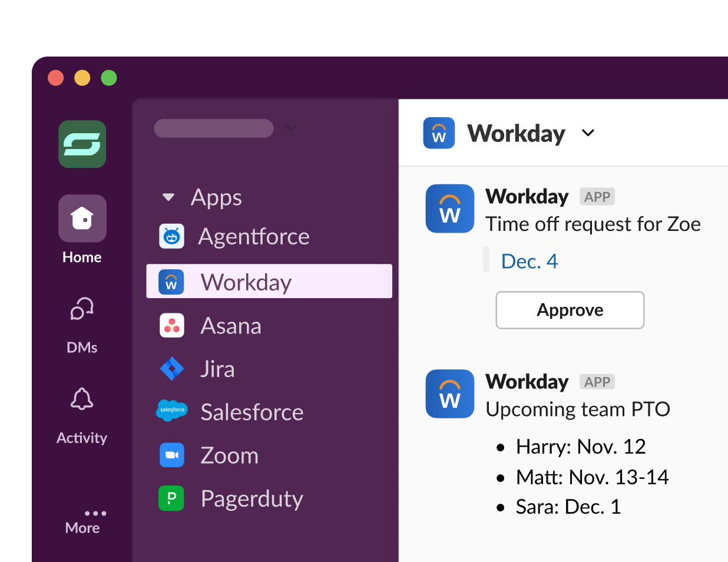Screen dimensions: 728x562
Task: Click the blurred workspace name pill
Action: click(x=214, y=128)
